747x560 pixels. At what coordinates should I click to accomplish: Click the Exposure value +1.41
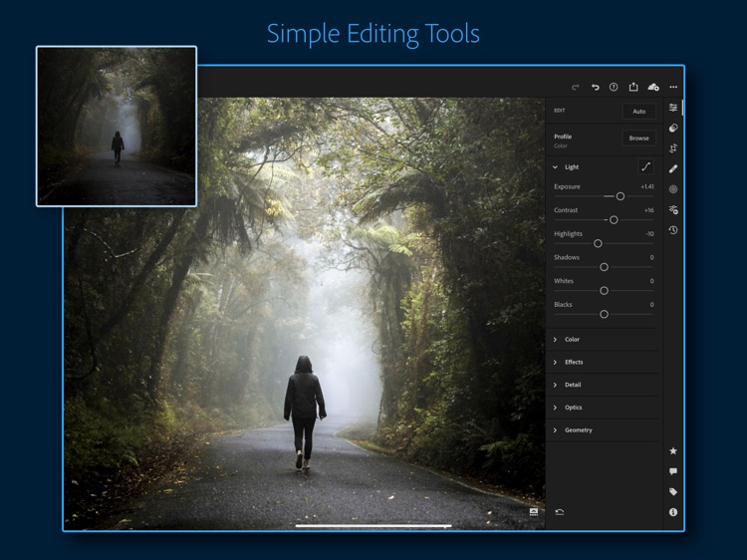click(647, 186)
